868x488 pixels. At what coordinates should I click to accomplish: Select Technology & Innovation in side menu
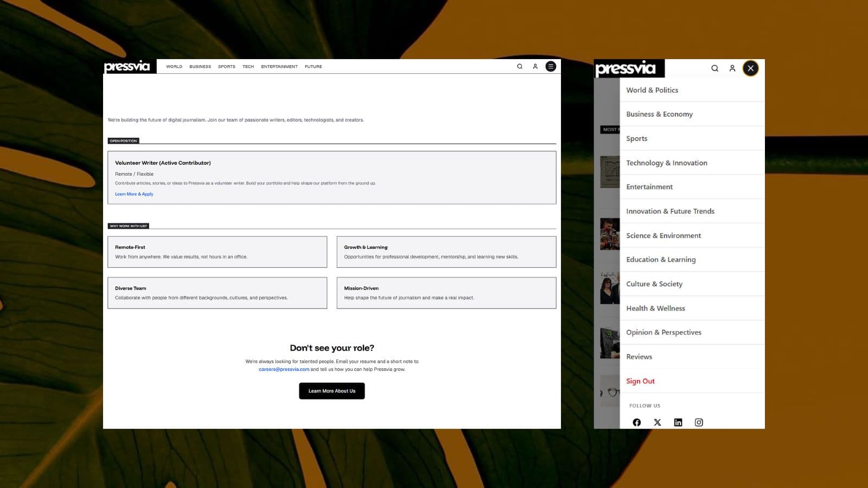[666, 163]
